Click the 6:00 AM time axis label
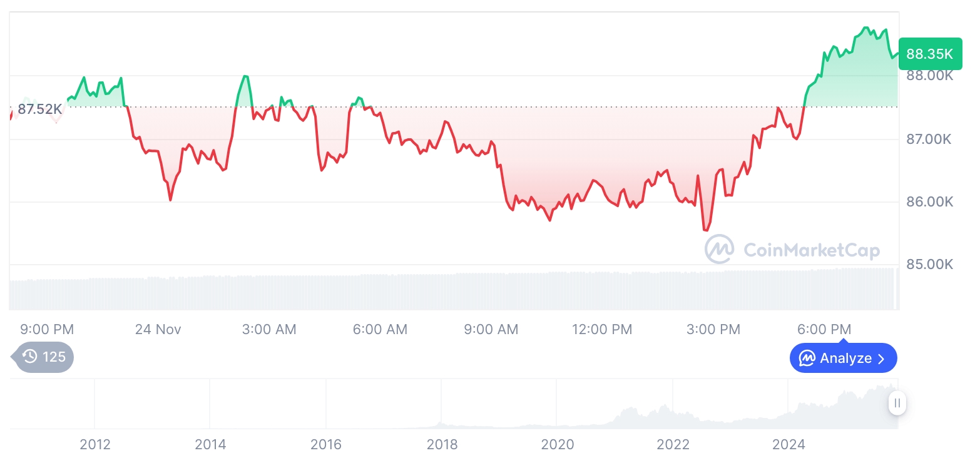This screenshot has width=980, height=458. point(380,329)
